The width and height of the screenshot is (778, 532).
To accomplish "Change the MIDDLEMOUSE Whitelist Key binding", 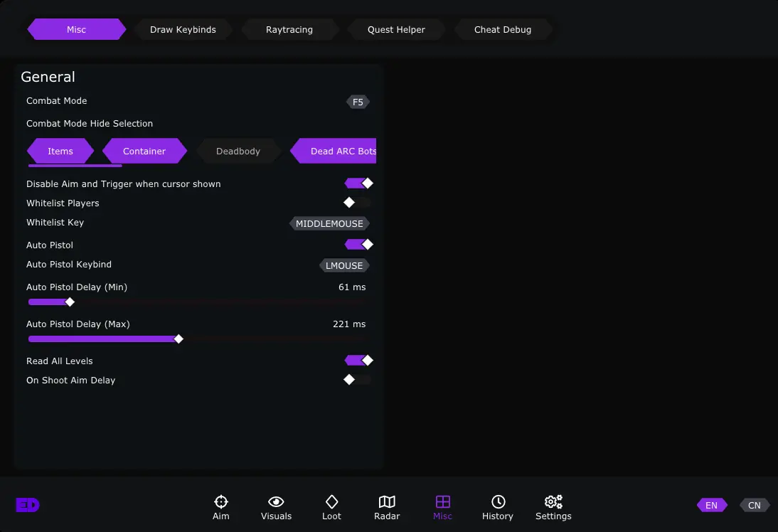I will (x=329, y=223).
